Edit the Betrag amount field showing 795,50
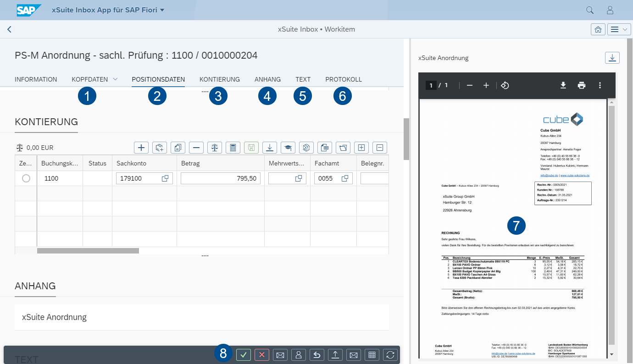633x364 pixels. pyautogui.click(x=220, y=178)
